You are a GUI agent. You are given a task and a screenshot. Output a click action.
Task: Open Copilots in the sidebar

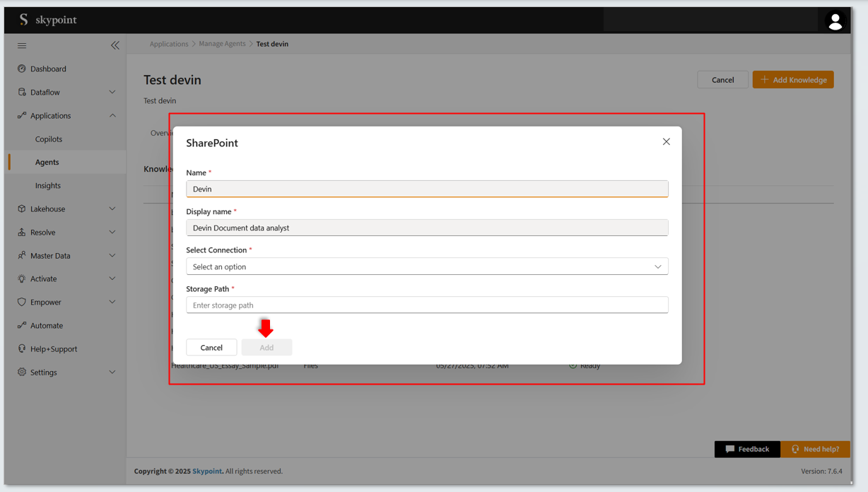[x=49, y=139]
